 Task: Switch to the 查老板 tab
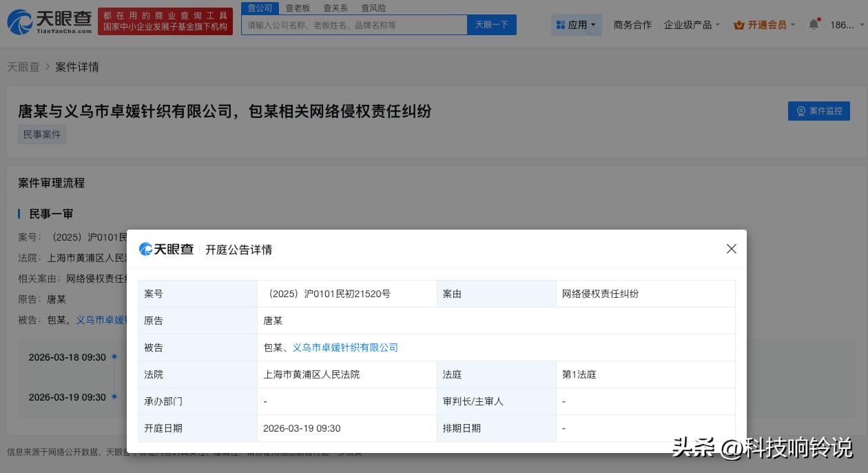click(298, 8)
